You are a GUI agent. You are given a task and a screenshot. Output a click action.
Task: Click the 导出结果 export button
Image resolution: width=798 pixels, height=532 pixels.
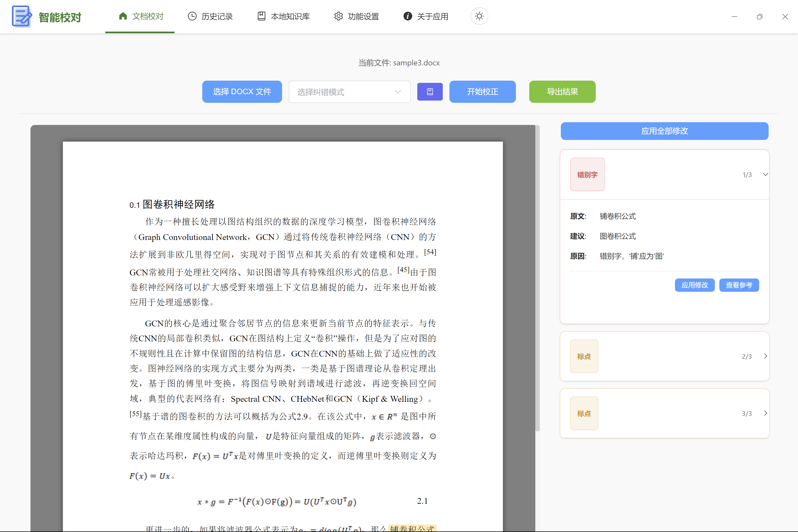[562, 92]
